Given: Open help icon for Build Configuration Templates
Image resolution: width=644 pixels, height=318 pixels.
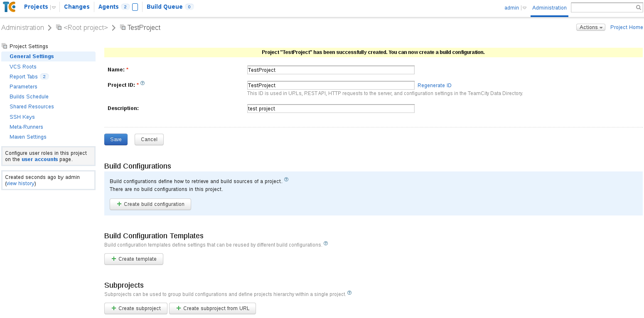Looking at the screenshot, I should tap(326, 243).
